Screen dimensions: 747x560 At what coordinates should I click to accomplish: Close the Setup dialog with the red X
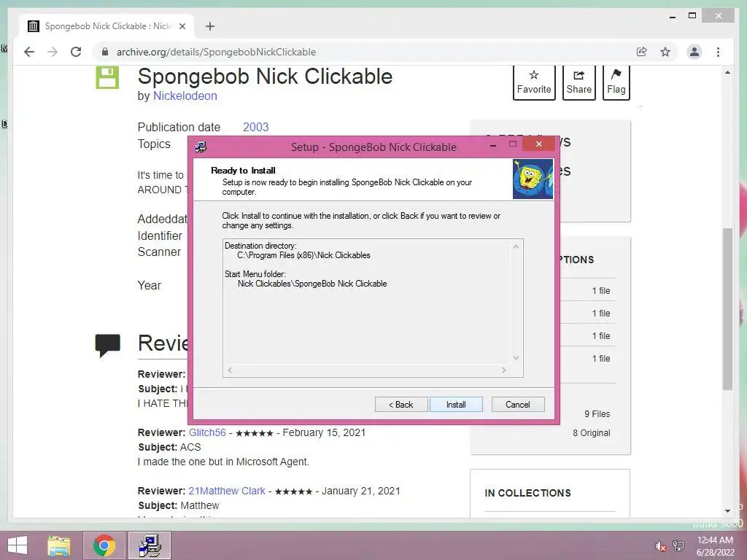coord(539,144)
